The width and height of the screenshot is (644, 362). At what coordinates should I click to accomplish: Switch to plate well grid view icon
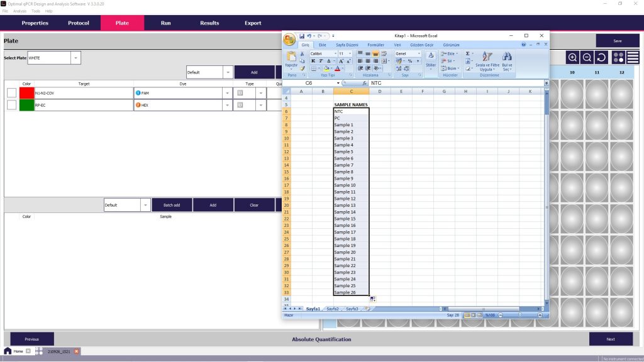pos(618,57)
